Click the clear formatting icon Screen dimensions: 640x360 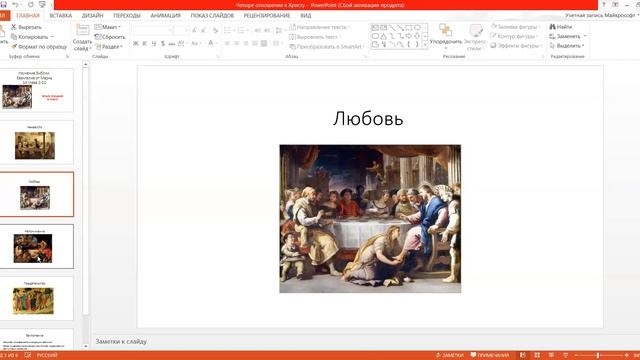click(x=216, y=30)
